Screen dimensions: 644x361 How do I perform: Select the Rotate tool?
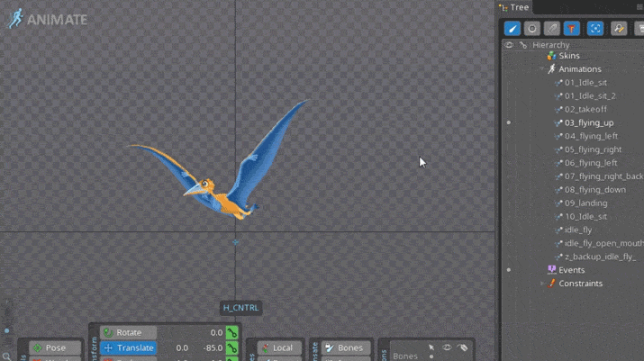[x=128, y=332]
